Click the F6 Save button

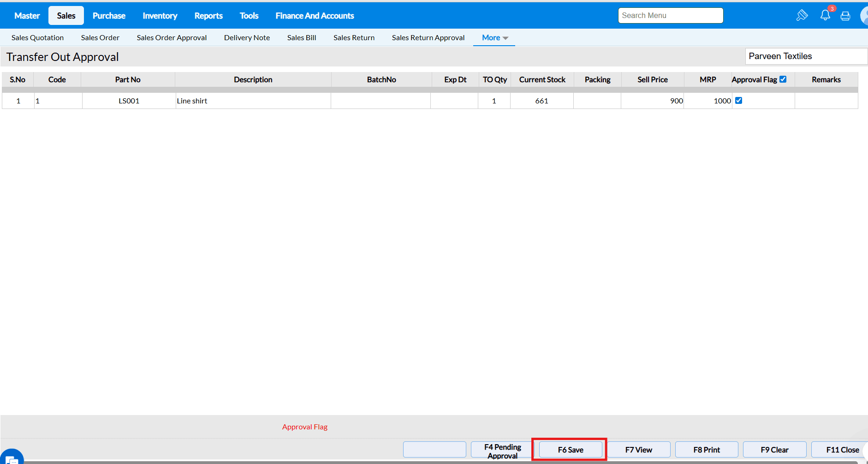pyautogui.click(x=571, y=450)
